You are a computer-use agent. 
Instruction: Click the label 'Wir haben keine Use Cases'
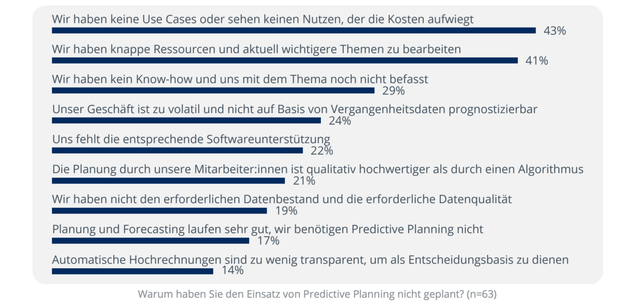click(x=263, y=19)
